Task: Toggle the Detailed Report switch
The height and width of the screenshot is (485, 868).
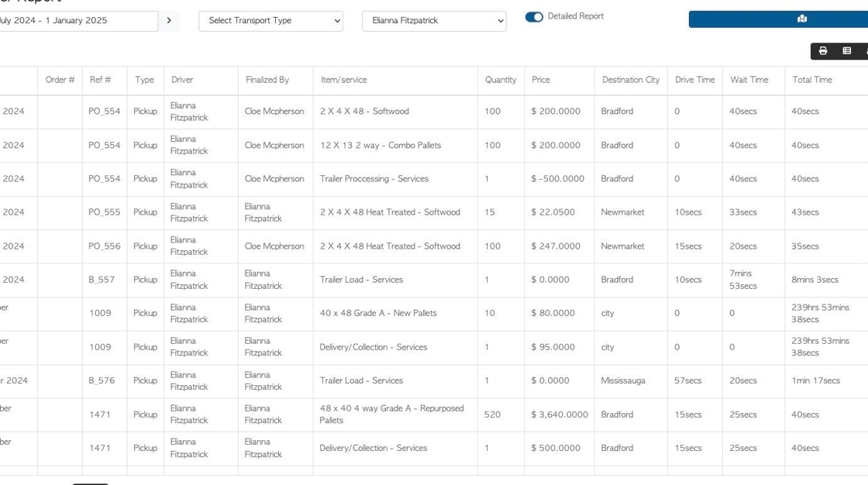Action: (x=534, y=16)
